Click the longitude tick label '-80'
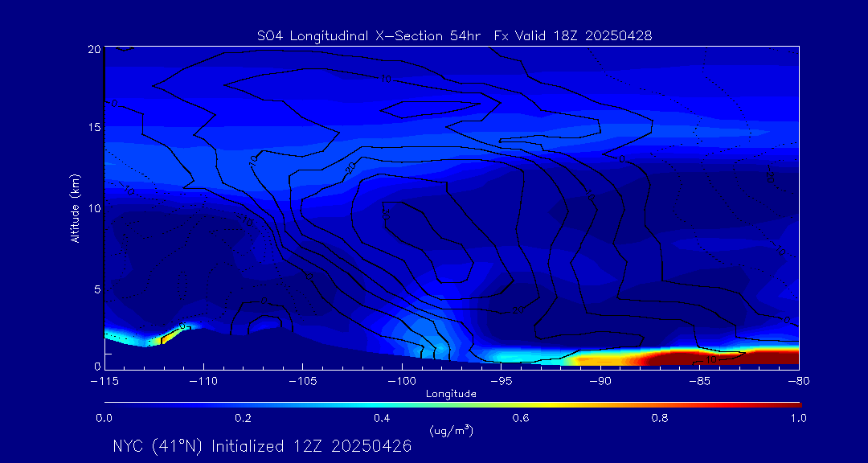868x463 pixels. [x=798, y=382]
